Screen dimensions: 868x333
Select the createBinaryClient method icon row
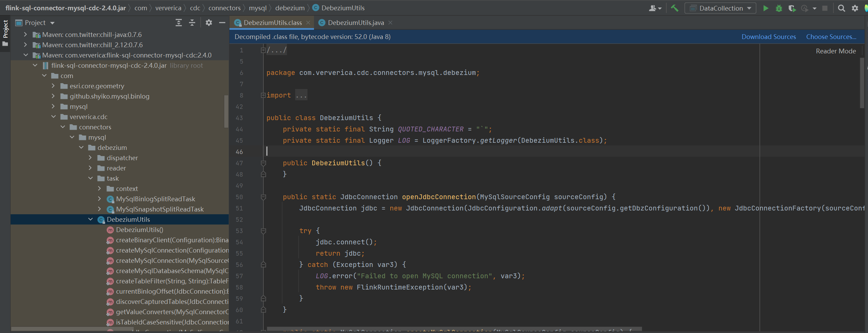[120, 240]
